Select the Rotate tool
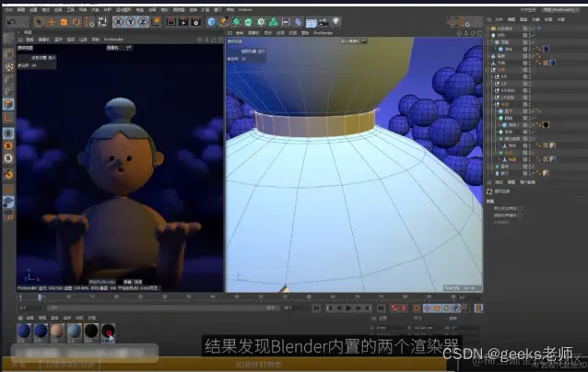 (76, 22)
